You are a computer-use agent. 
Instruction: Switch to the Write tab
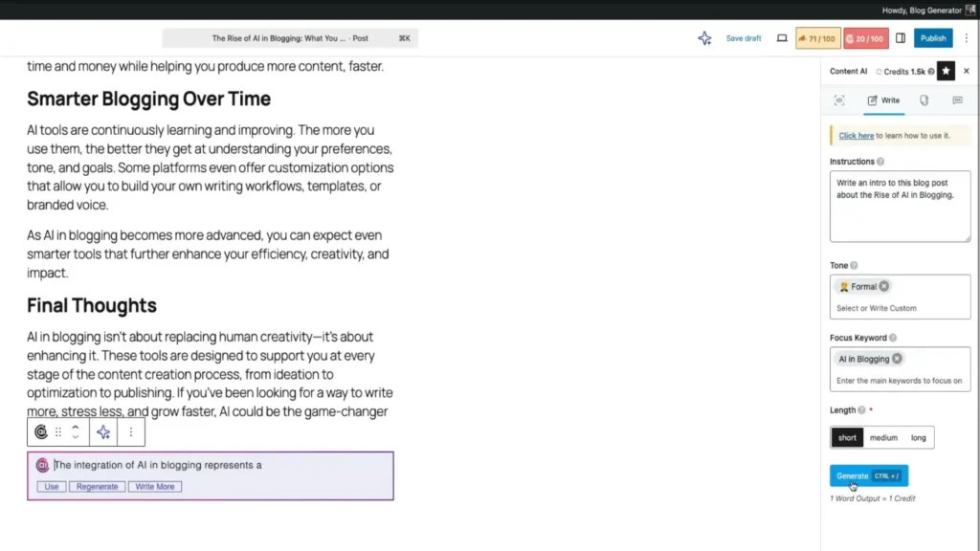pos(883,100)
